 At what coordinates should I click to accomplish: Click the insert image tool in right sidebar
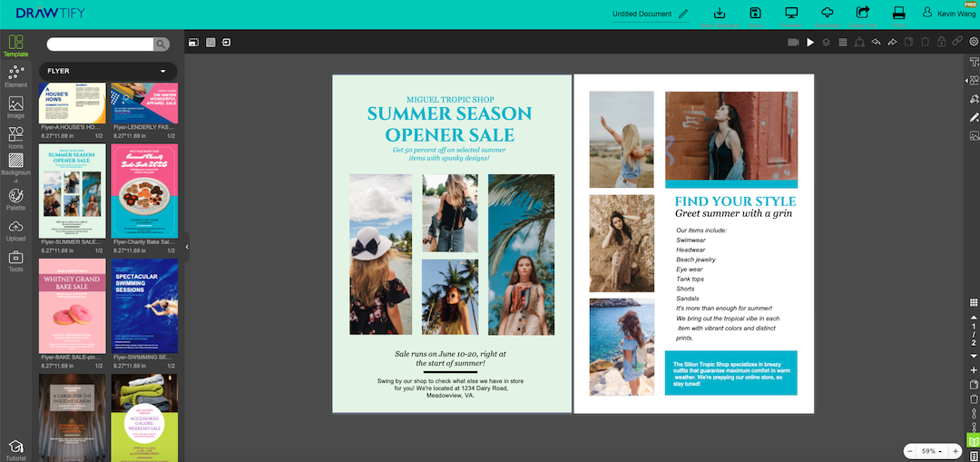tap(974, 135)
